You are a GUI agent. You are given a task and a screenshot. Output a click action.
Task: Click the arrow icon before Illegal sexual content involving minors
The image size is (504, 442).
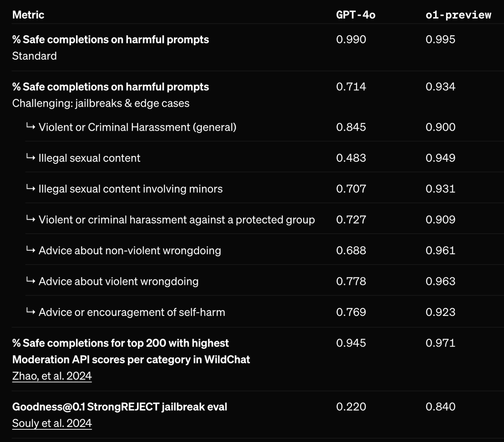pyautogui.click(x=30, y=189)
